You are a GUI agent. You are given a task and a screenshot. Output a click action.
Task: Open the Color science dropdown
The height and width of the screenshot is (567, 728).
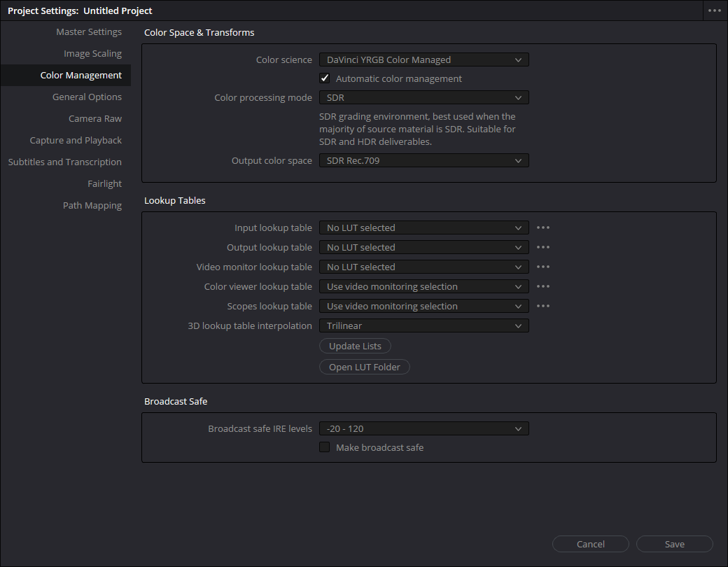pyautogui.click(x=423, y=60)
